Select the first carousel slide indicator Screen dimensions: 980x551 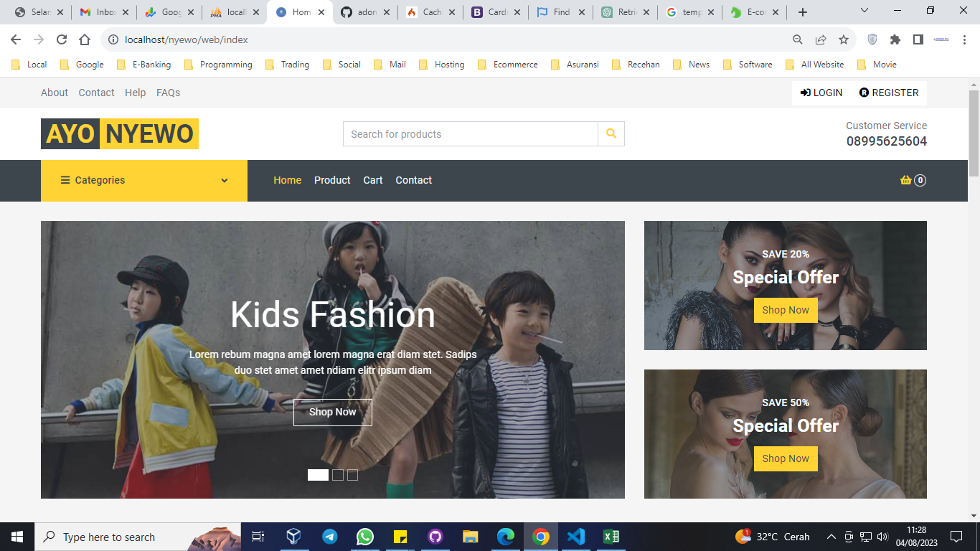point(318,475)
